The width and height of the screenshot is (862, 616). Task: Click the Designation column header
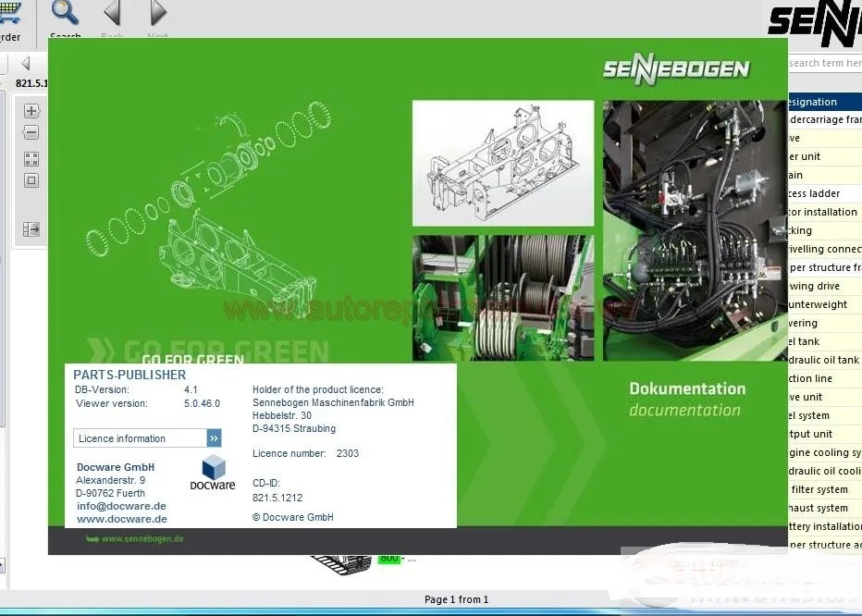(825, 102)
